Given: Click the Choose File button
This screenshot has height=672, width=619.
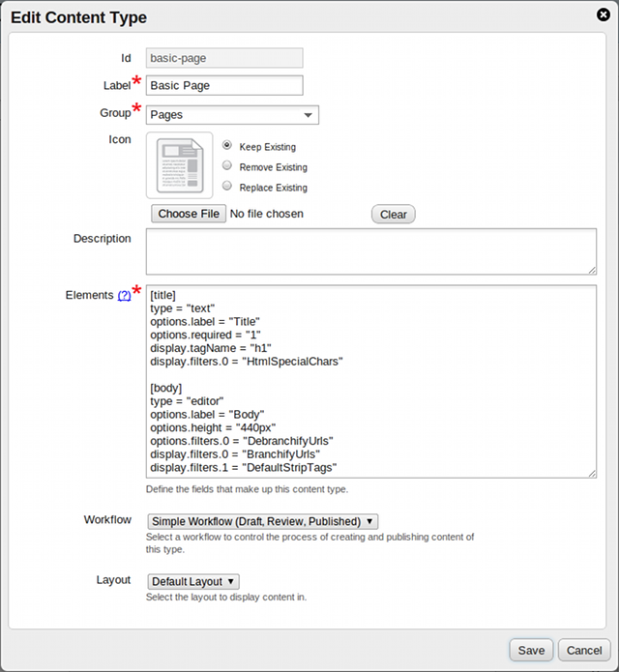Looking at the screenshot, I should tap(189, 214).
